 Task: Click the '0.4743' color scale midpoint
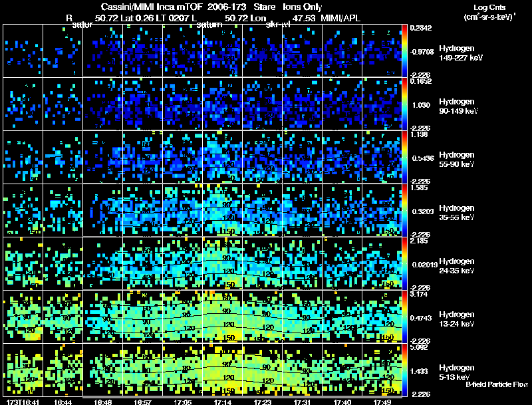[x=422, y=318]
